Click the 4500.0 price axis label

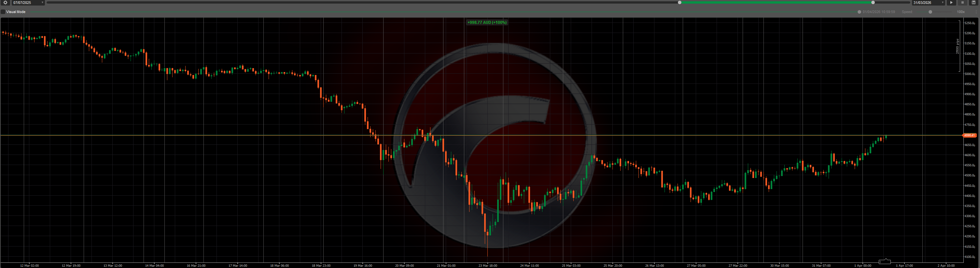970,176
